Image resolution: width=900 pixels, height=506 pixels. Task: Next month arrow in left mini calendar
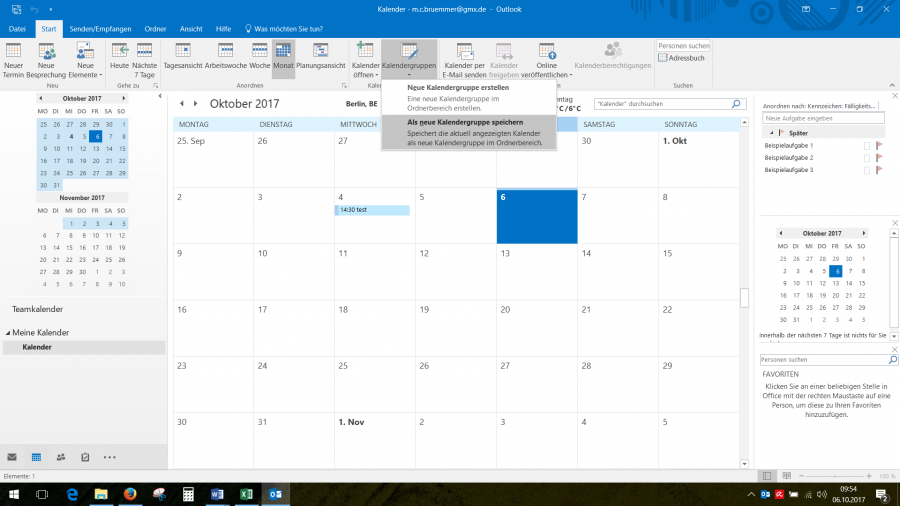[123, 98]
